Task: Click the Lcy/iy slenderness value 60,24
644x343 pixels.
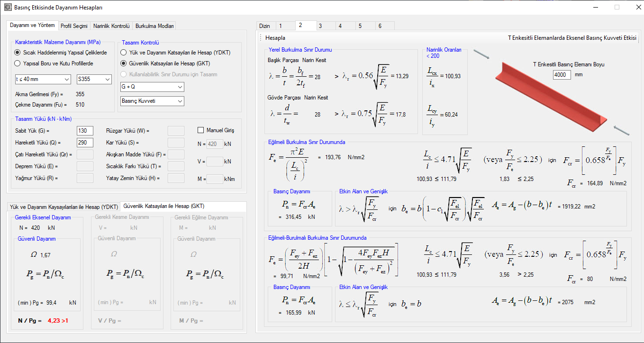Action: click(450, 114)
